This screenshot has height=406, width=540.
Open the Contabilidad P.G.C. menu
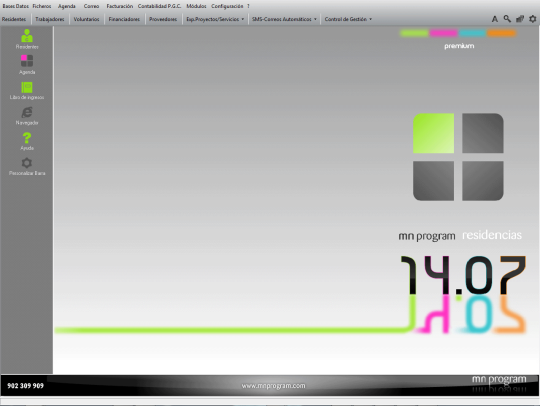(x=159, y=6)
